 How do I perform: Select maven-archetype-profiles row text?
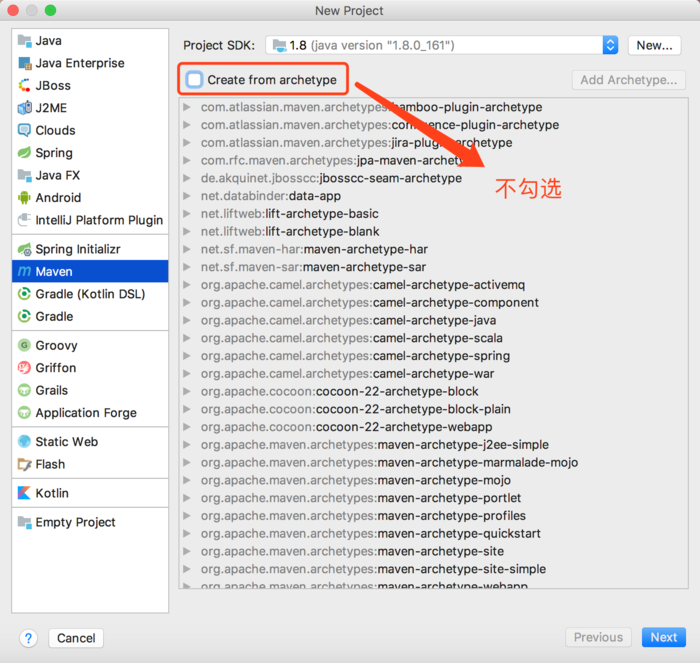pyautogui.click(x=363, y=516)
